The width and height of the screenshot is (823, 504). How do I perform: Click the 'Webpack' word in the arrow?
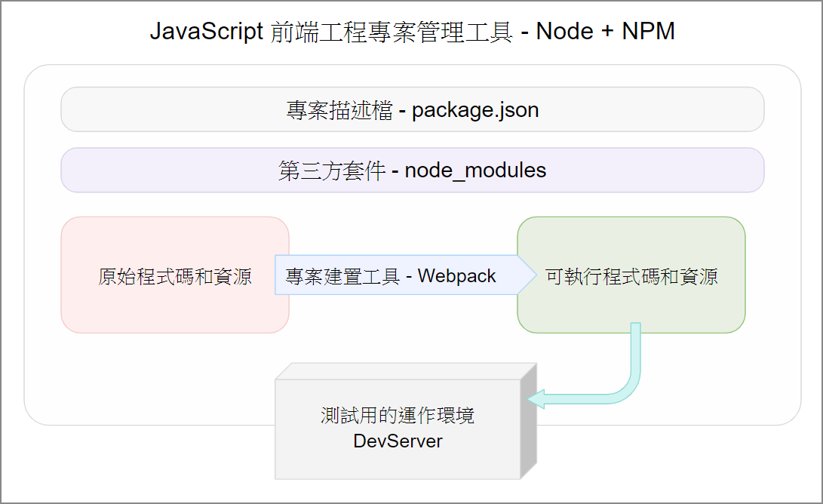point(456,276)
